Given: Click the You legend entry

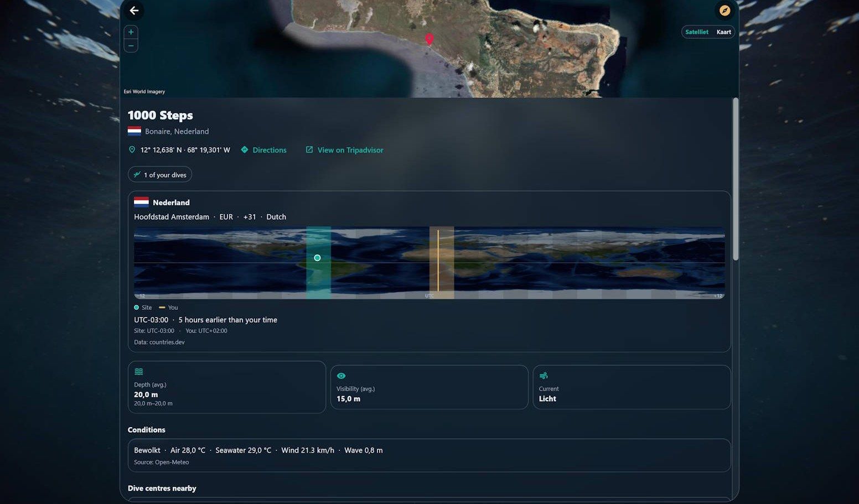Looking at the screenshot, I should [169, 308].
